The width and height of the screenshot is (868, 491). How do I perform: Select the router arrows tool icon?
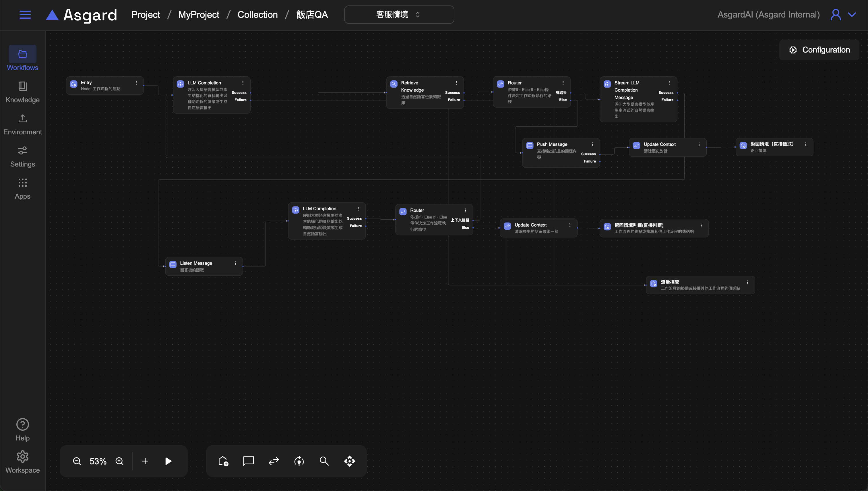[274, 461]
